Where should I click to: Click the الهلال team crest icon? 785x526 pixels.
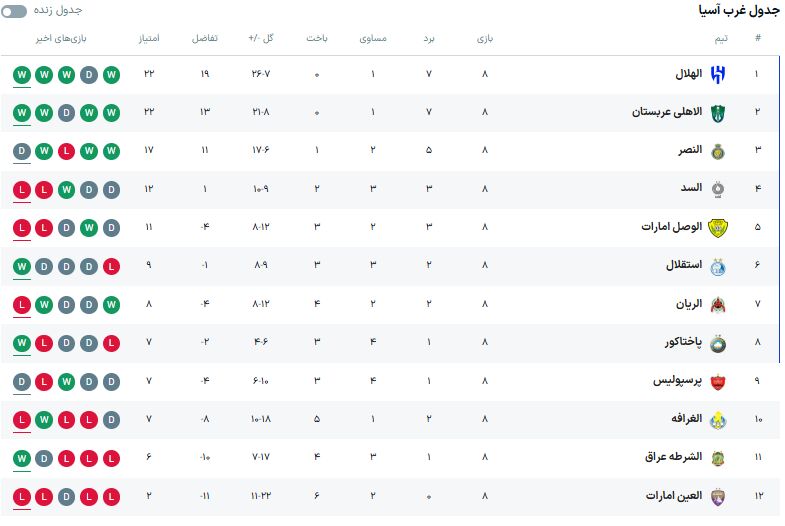[x=718, y=75]
